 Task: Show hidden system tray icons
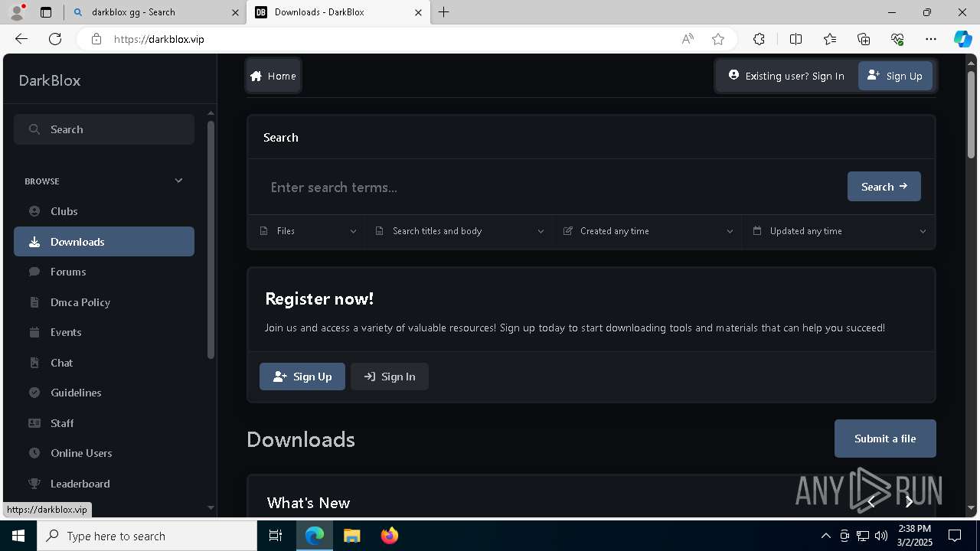[x=825, y=536]
